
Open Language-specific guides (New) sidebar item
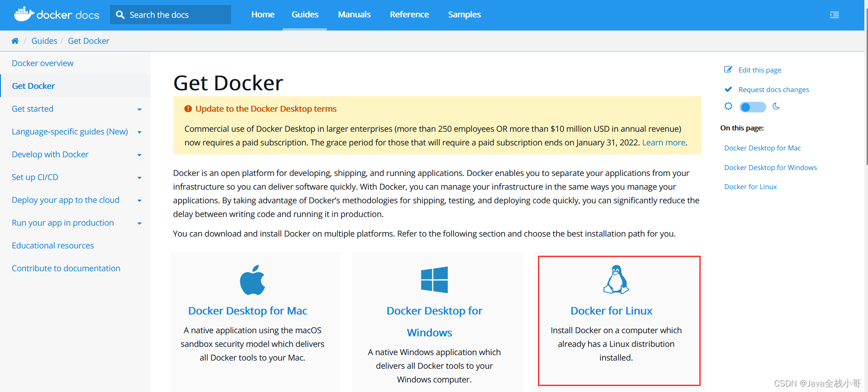tap(70, 132)
